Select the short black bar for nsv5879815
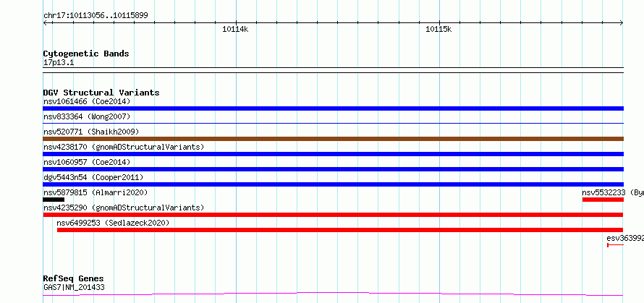 click(x=54, y=200)
